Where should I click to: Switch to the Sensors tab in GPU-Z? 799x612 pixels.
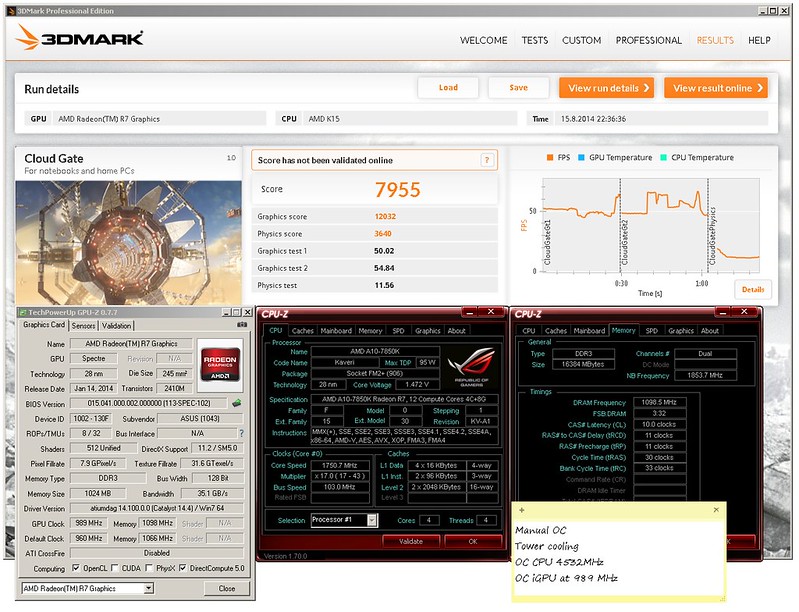pyautogui.click(x=83, y=326)
